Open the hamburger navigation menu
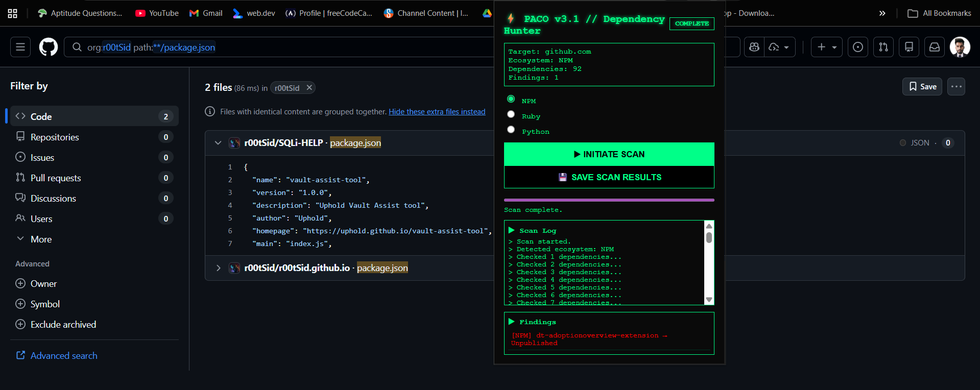980x390 pixels. point(20,47)
